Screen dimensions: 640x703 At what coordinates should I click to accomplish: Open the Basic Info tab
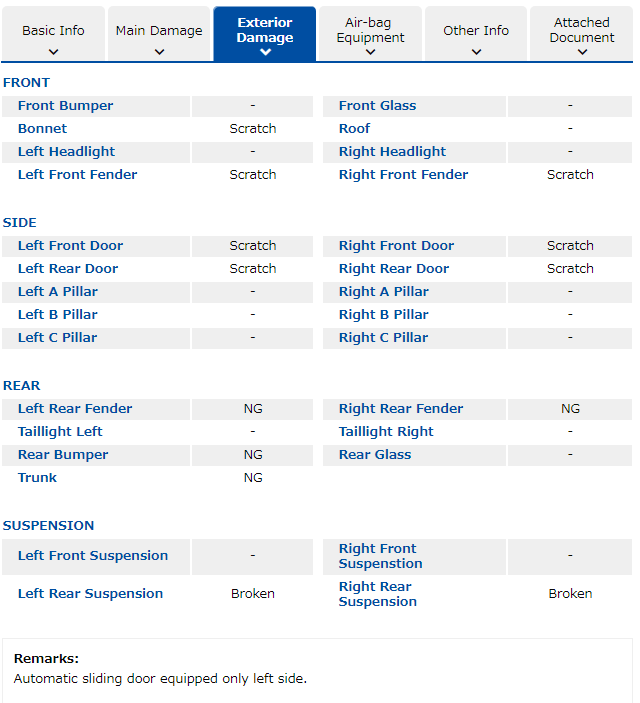click(53, 31)
